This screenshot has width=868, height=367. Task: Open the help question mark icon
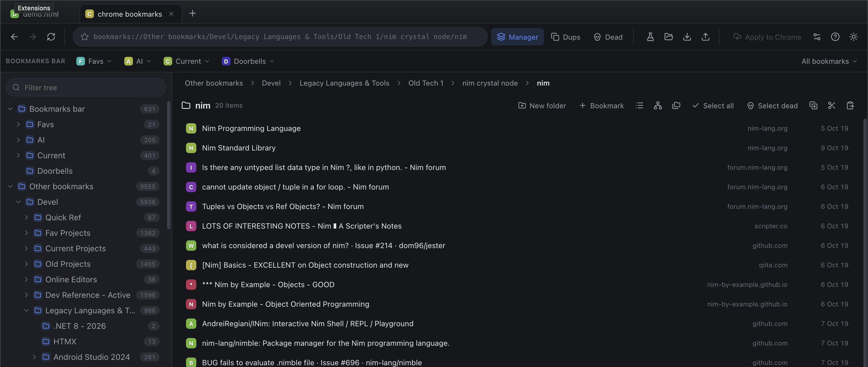pyautogui.click(x=835, y=37)
